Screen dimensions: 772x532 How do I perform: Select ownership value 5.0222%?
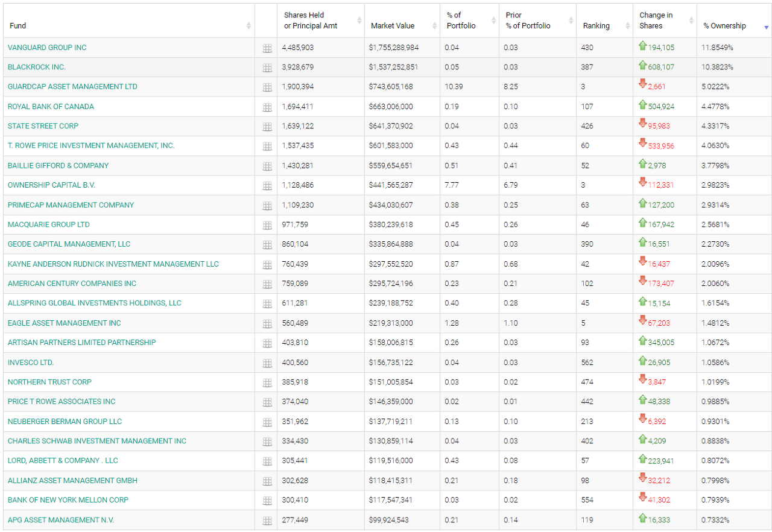coord(715,87)
